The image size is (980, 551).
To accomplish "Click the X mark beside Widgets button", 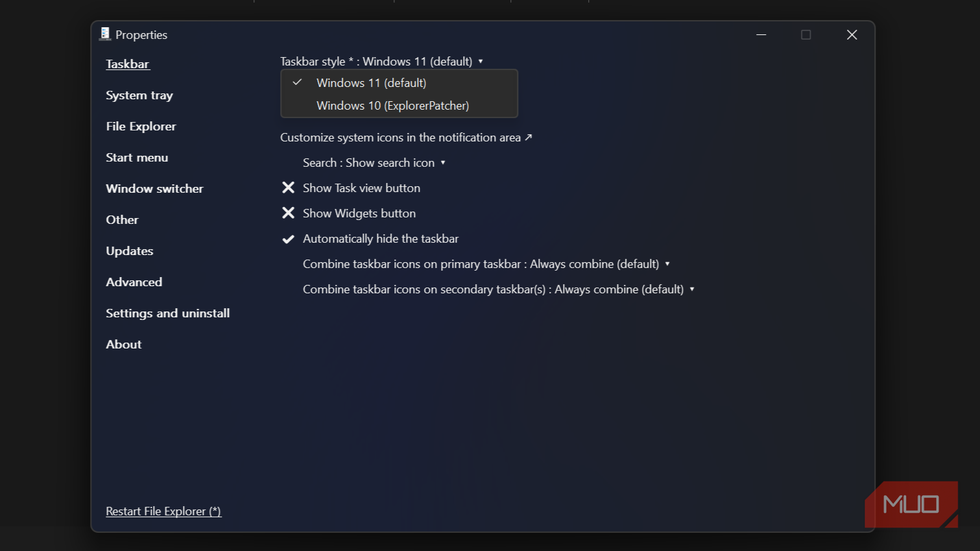I will point(289,213).
